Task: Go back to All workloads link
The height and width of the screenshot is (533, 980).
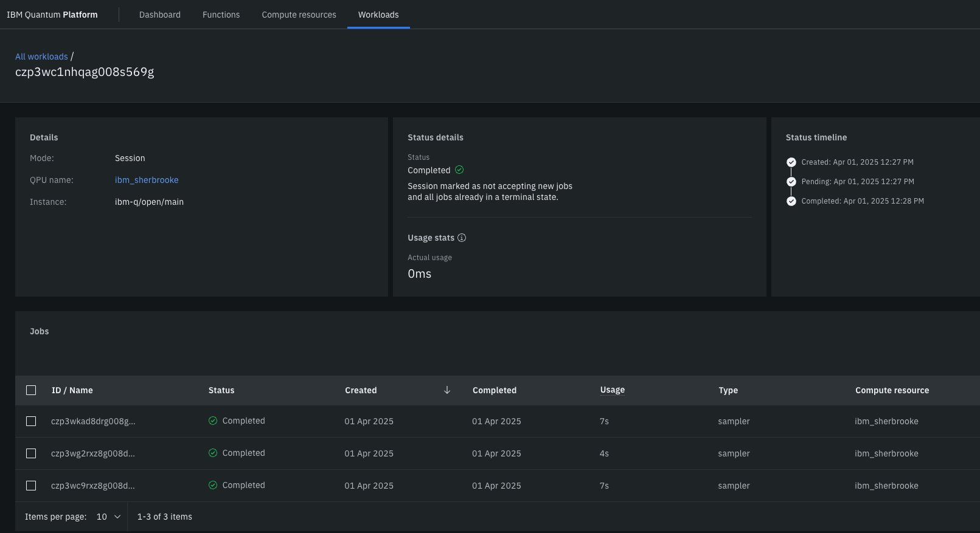Action: [x=41, y=57]
